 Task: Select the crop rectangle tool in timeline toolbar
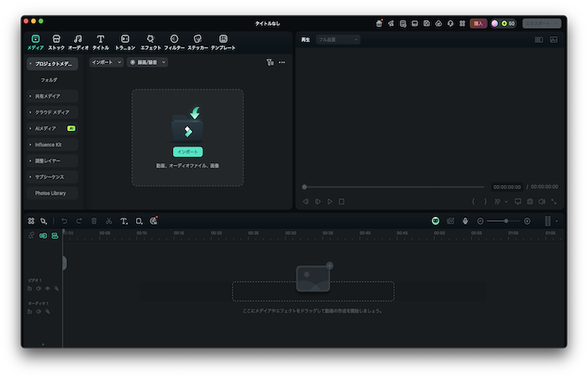pyautogui.click(x=139, y=221)
